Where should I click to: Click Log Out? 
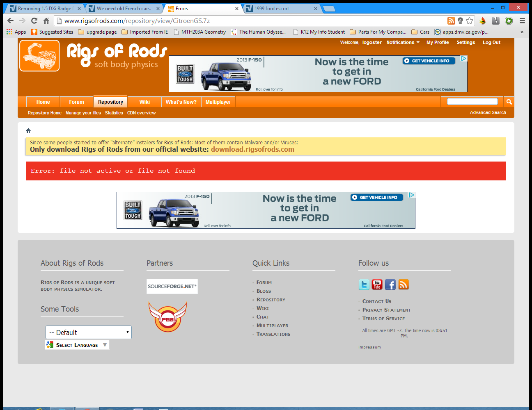coord(491,42)
